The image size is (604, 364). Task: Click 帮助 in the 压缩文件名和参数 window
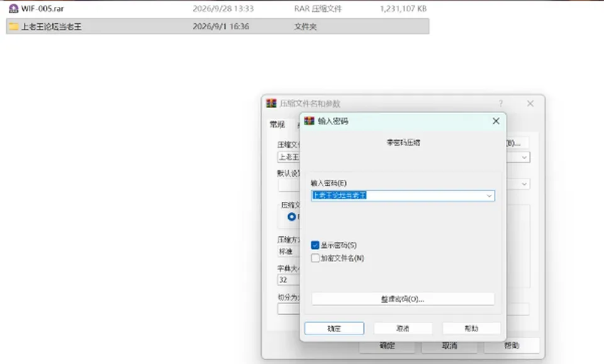(512, 346)
